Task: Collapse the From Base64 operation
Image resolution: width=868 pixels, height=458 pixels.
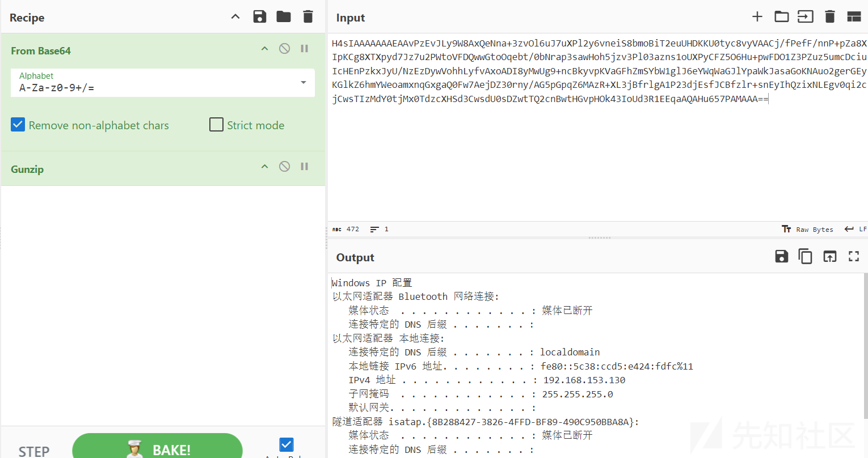Action: point(264,49)
